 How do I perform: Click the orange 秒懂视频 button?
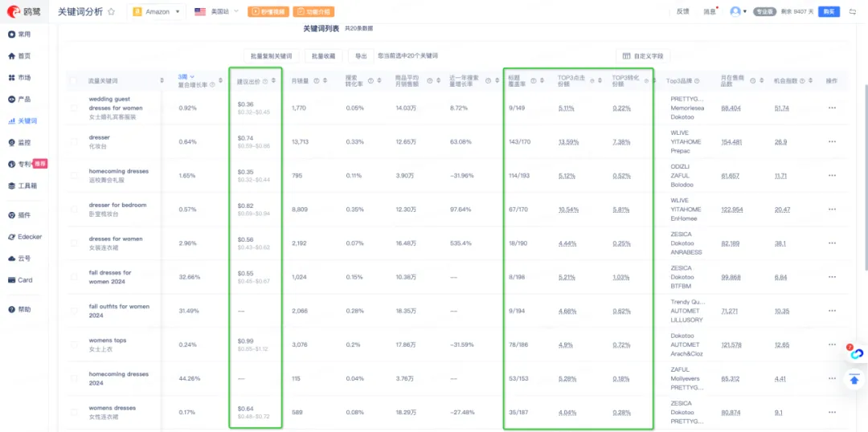click(x=268, y=11)
